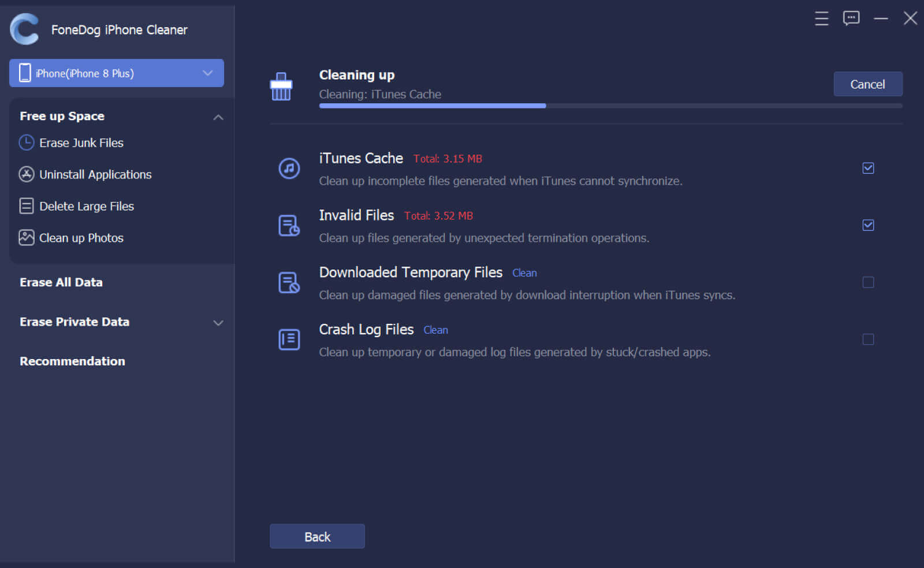Click the Delete Large Files icon
924x568 pixels.
coord(27,206)
